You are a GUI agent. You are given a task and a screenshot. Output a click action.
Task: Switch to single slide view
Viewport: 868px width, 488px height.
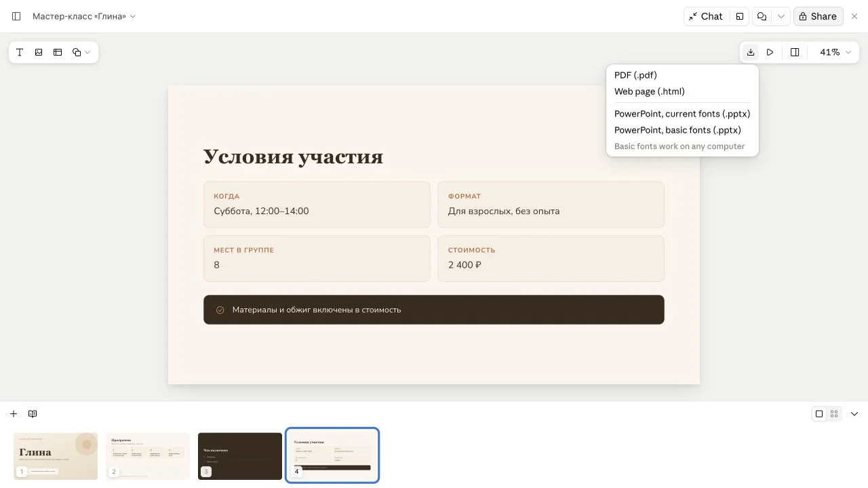click(x=819, y=414)
